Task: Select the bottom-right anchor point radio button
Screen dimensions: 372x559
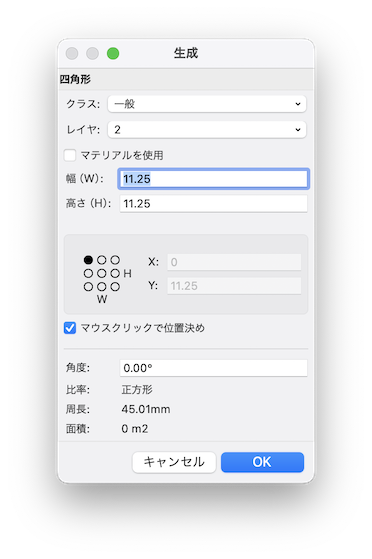Action: [x=115, y=287]
